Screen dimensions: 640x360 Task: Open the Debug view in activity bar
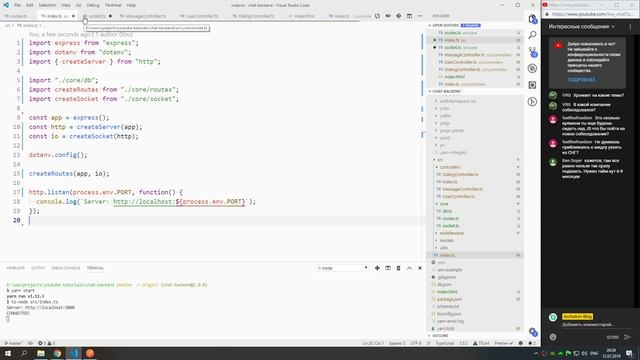[532, 68]
